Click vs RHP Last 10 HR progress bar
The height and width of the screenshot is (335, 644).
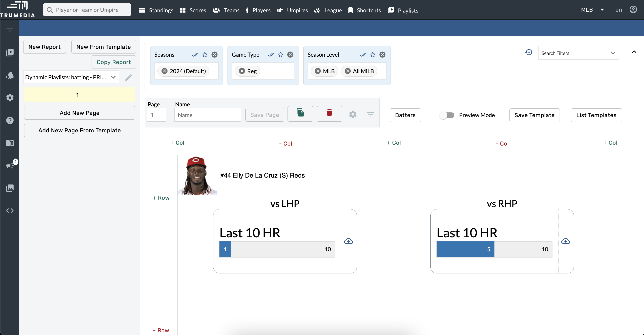pos(494,249)
